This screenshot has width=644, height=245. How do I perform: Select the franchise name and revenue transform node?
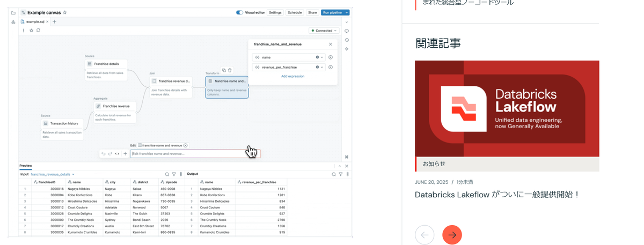(227, 87)
